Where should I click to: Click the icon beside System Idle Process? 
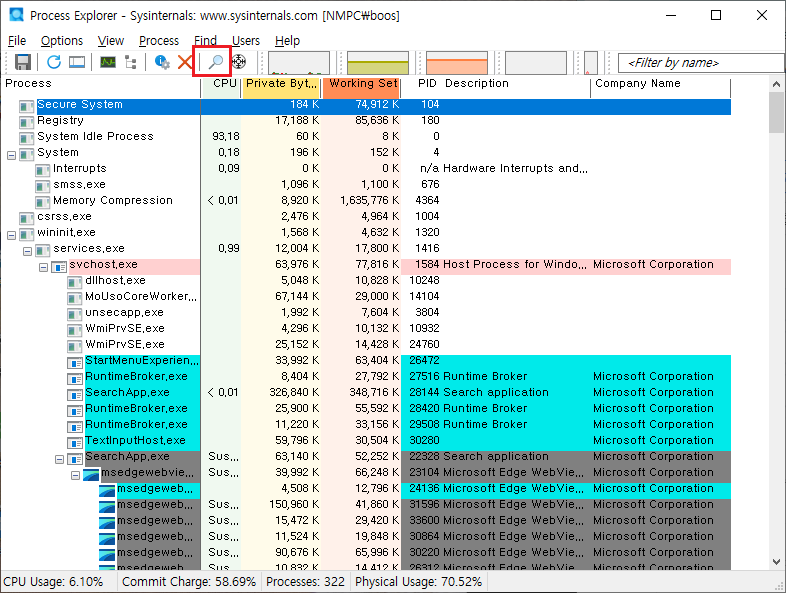point(27,138)
